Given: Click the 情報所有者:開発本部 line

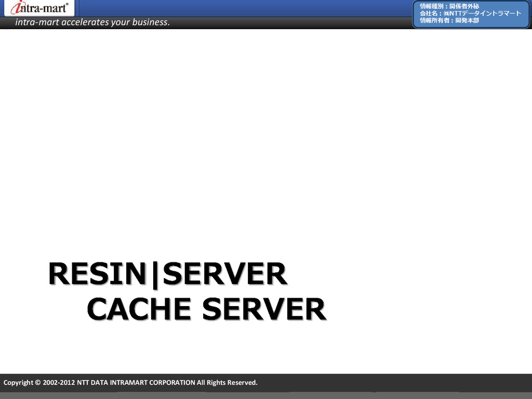Looking at the screenshot, I should (x=449, y=20).
